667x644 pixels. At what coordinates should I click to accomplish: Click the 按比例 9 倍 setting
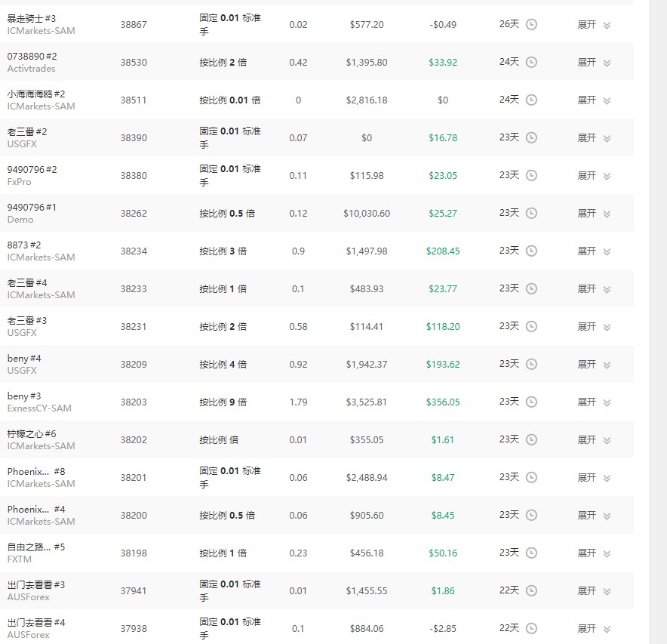click(223, 402)
